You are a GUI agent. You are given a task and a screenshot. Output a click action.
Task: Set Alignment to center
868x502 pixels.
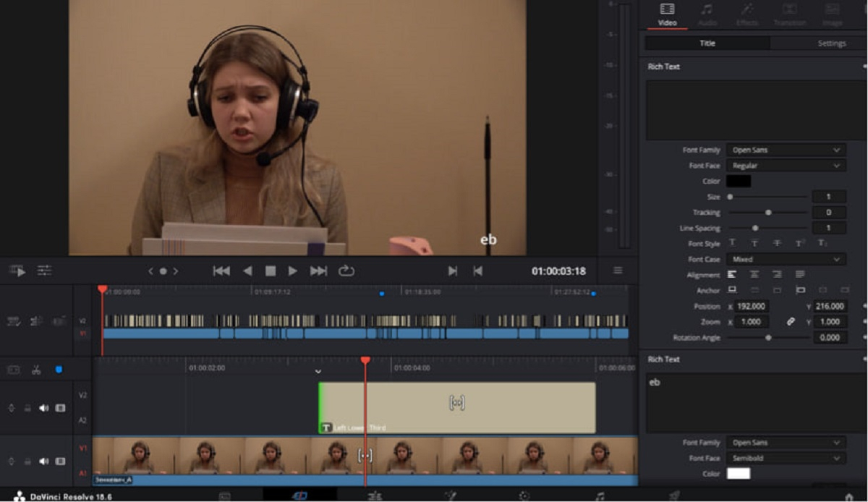[x=754, y=275]
